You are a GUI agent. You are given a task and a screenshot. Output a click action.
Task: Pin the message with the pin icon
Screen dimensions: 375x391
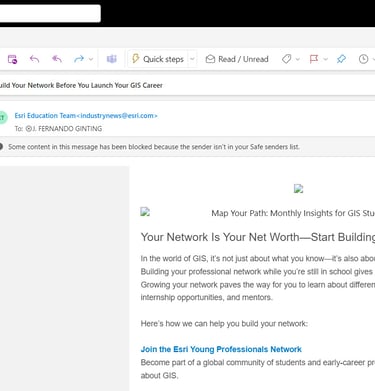click(341, 59)
